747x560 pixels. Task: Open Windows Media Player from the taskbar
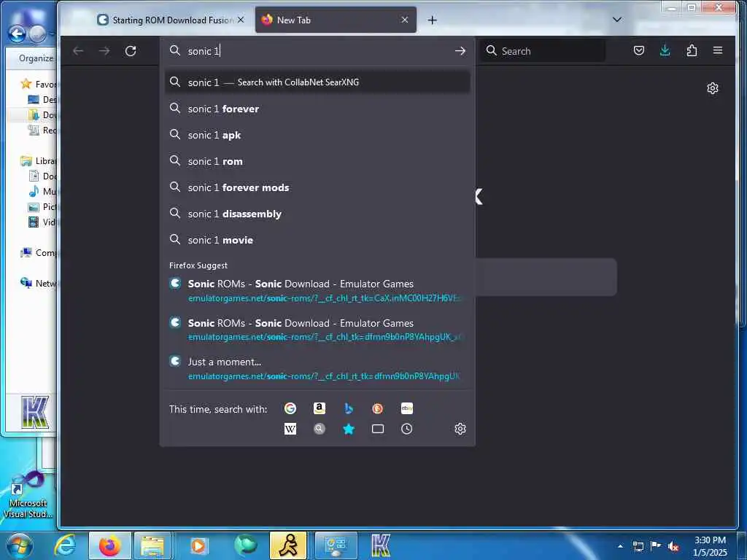point(198,545)
